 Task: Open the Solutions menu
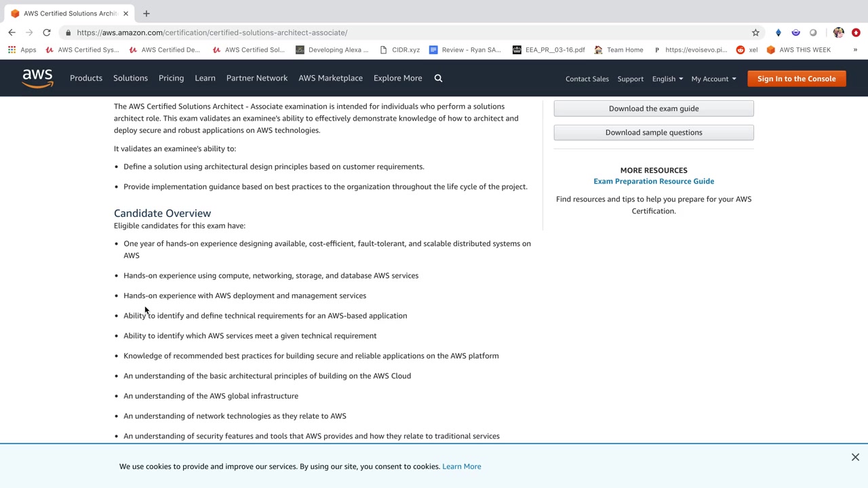coord(130,79)
